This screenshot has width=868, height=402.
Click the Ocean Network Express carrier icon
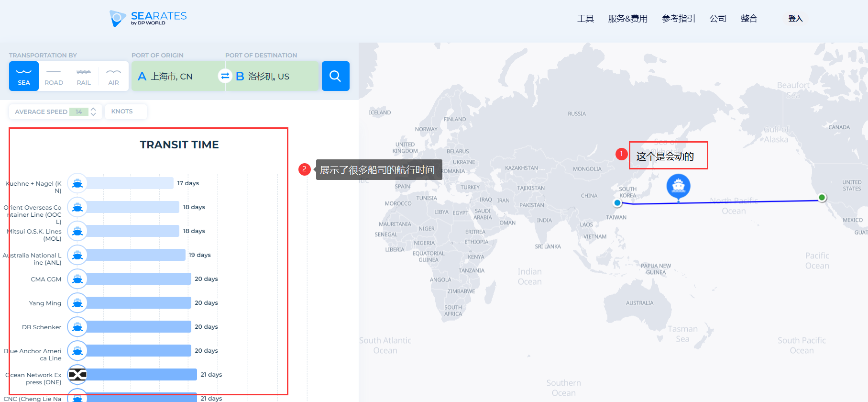(77, 375)
